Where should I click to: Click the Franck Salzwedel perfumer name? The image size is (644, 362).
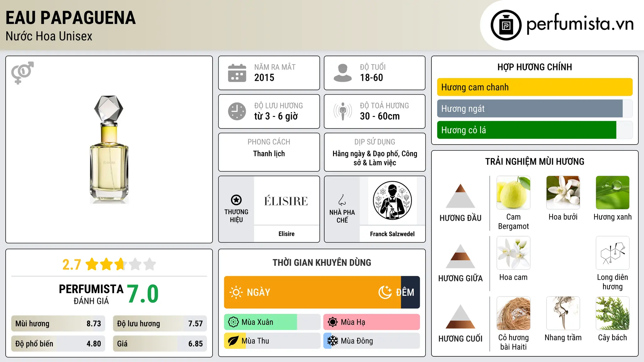click(392, 234)
